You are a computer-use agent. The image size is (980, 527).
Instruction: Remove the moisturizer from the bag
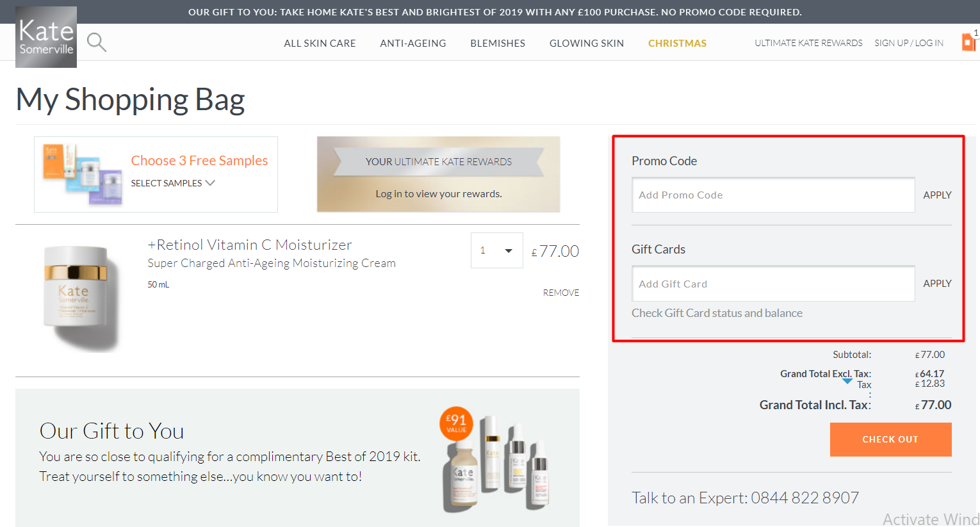[561, 292]
